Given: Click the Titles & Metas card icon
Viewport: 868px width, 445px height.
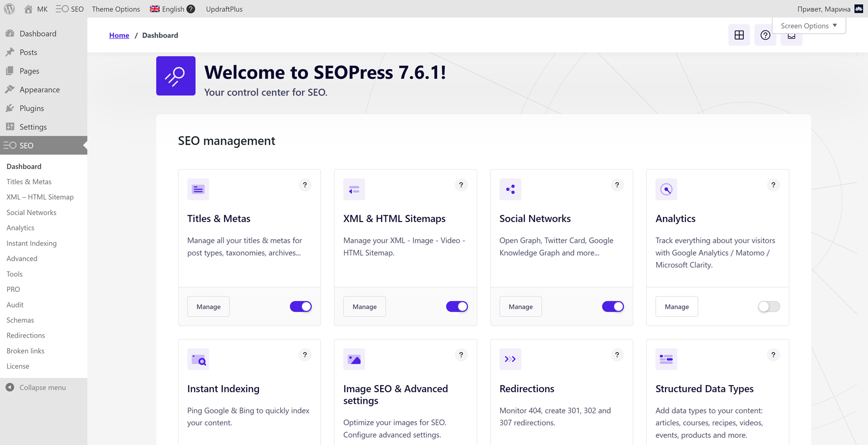Looking at the screenshot, I should (198, 189).
